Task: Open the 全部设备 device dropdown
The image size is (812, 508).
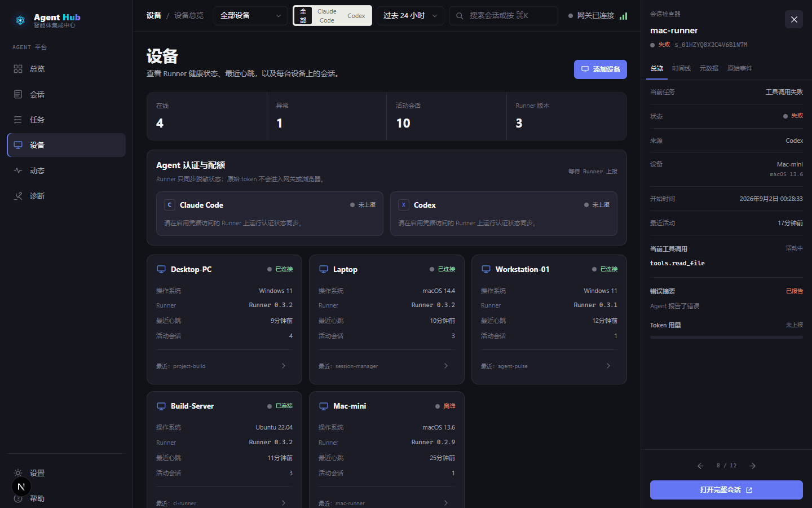Action: coord(250,16)
